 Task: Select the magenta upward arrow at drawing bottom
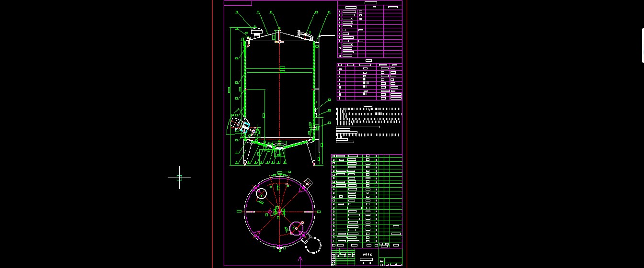point(300,262)
